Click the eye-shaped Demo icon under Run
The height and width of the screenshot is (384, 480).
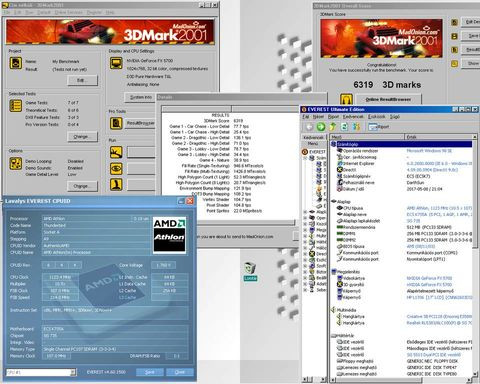pyautogui.click(x=116, y=169)
